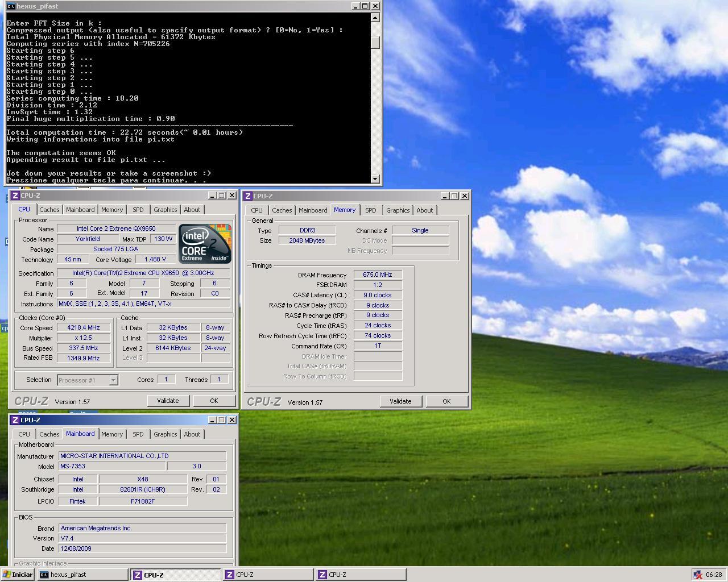Open Memory tab in the CPU window
Image resolution: width=728 pixels, height=582 pixels.
(112, 210)
